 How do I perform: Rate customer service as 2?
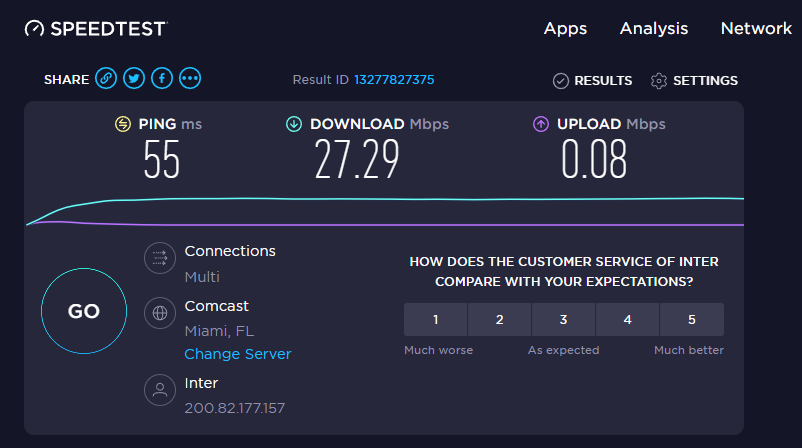(x=500, y=320)
